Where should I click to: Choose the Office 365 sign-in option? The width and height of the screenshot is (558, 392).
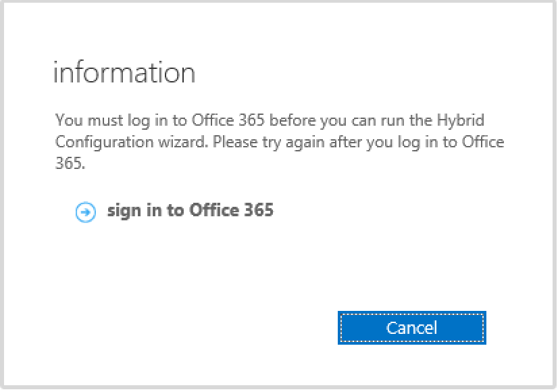[x=190, y=210]
